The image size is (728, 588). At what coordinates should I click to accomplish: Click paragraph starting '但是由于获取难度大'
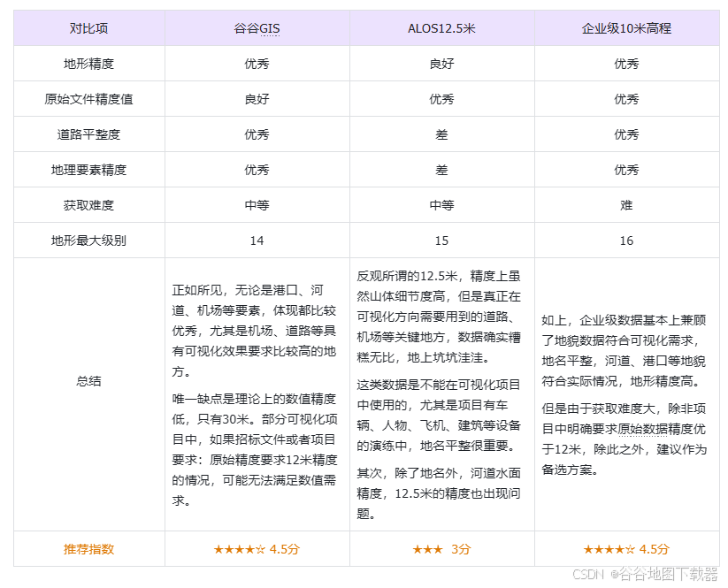point(624,439)
